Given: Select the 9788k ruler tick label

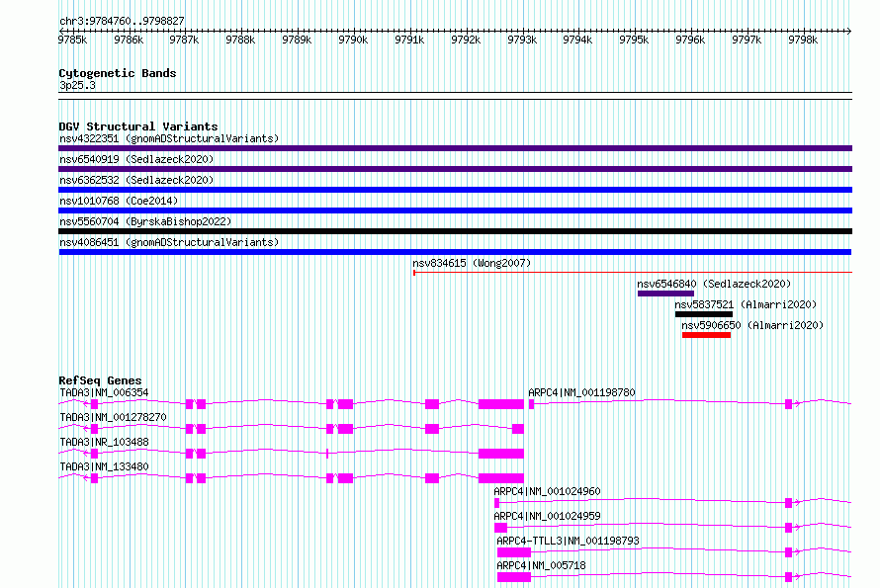Looking at the screenshot, I should (240, 41).
